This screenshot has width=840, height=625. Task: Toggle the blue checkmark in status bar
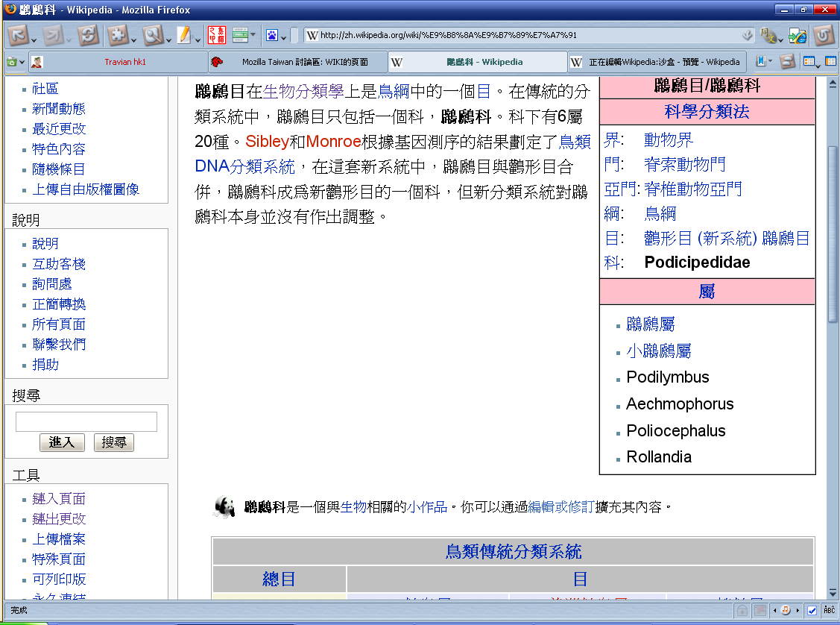coord(812,610)
